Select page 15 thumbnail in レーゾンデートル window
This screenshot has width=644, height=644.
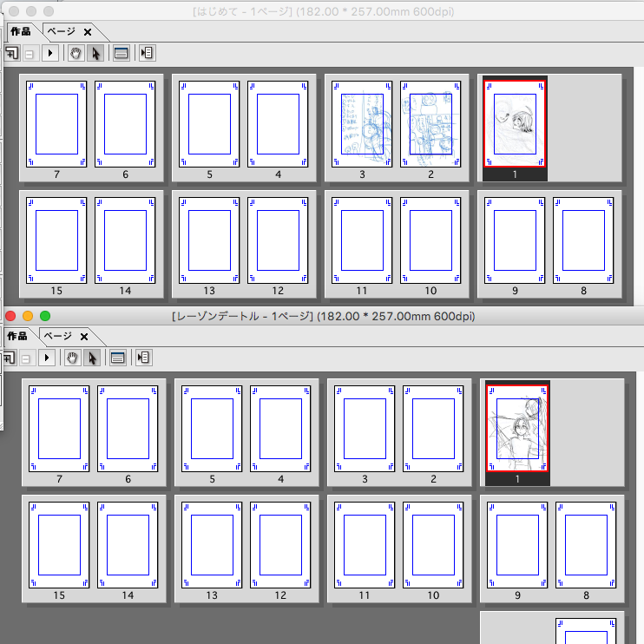59,544
